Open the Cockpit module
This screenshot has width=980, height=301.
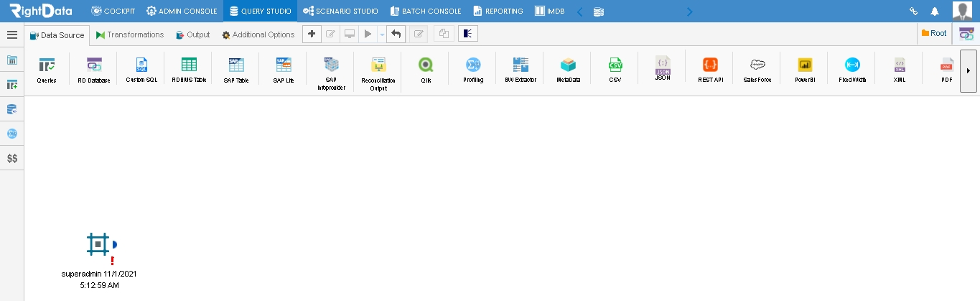point(113,11)
